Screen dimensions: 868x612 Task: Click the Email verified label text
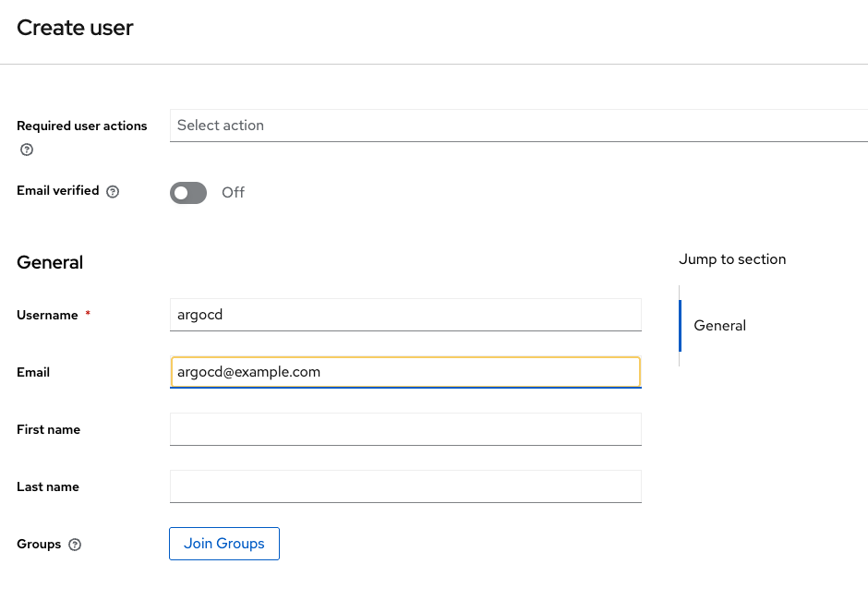(57, 190)
